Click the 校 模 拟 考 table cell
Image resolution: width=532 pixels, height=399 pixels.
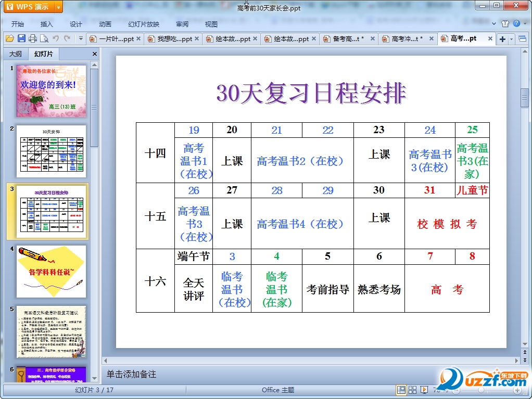[447, 224]
